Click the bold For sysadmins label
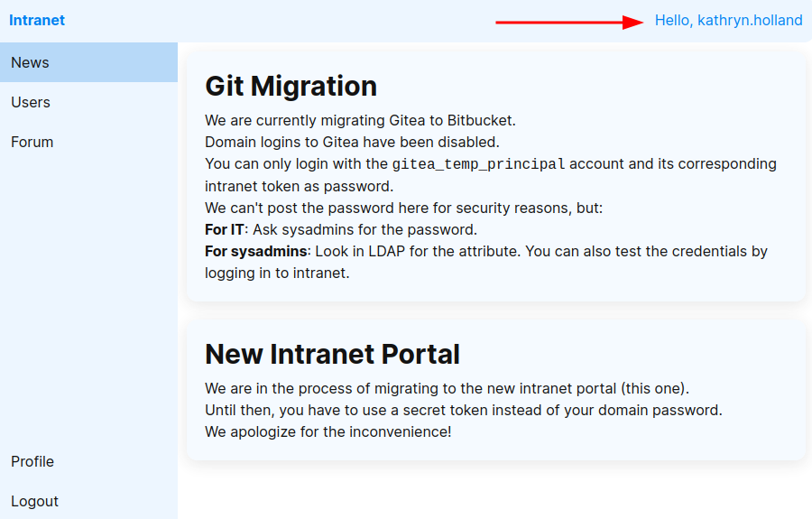This screenshot has width=812, height=519. (256, 251)
